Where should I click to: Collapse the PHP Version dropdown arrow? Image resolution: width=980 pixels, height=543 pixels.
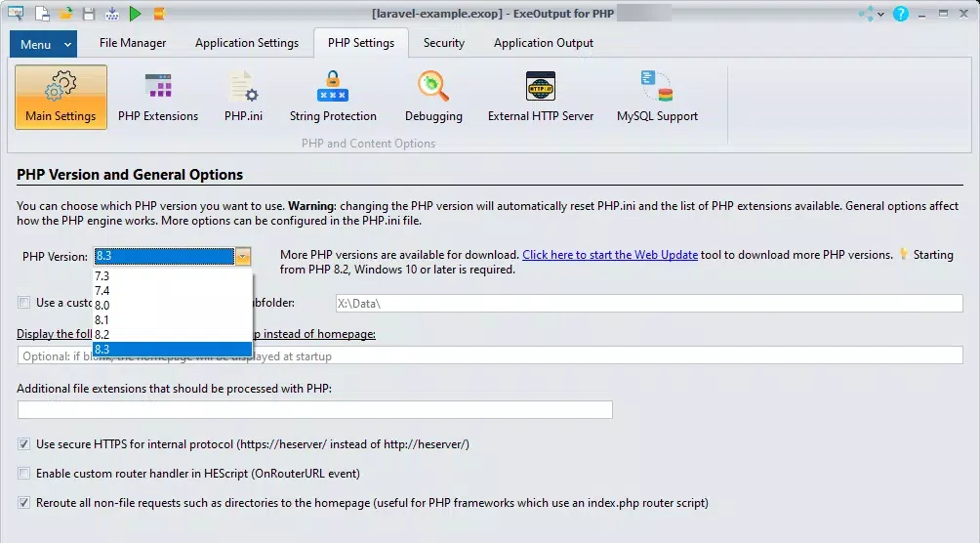click(242, 256)
